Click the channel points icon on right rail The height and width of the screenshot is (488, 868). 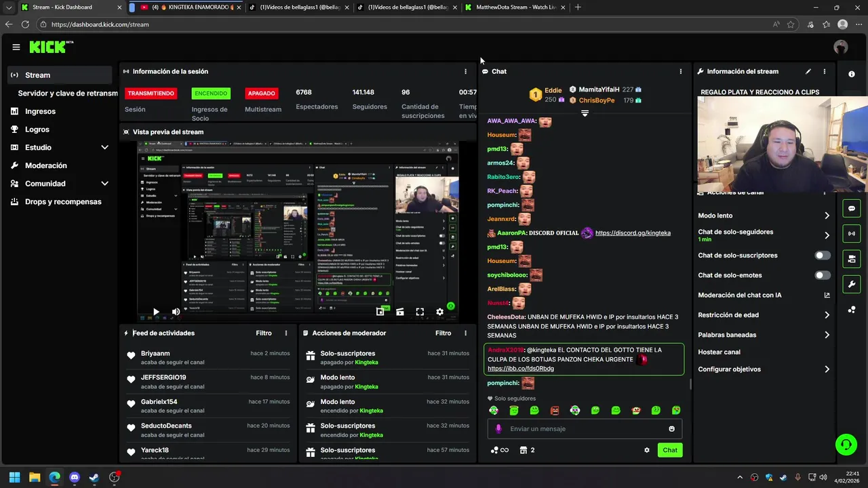(852, 309)
